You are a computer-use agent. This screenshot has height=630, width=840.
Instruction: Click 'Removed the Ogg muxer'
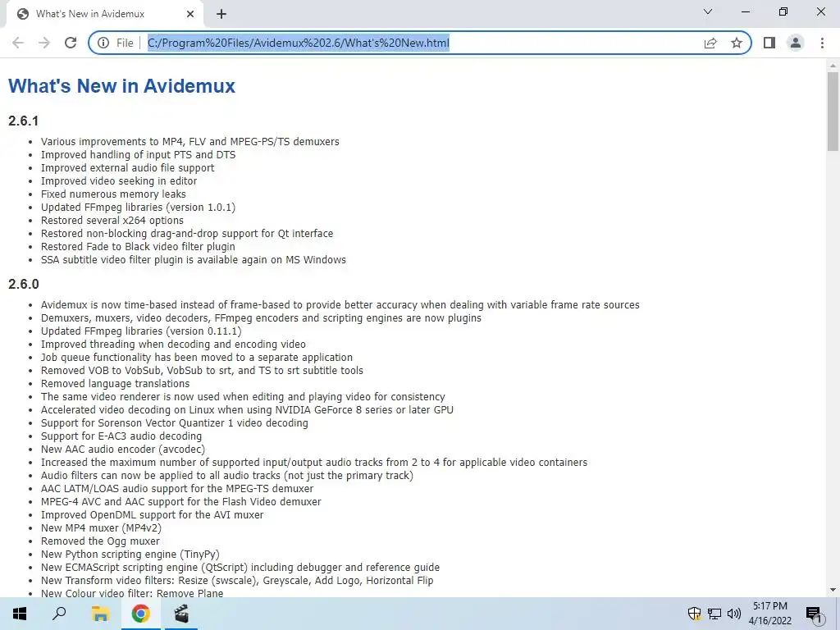[x=100, y=541]
